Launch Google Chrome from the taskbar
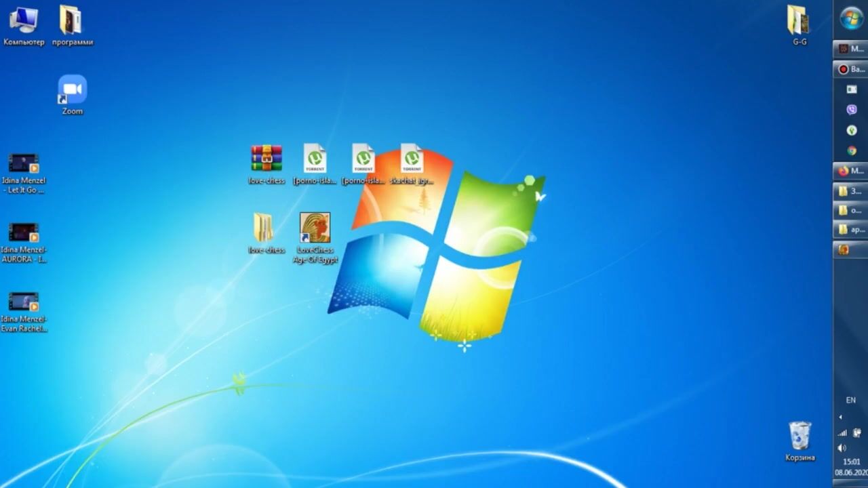868x488 pixels. click(852, 150)
